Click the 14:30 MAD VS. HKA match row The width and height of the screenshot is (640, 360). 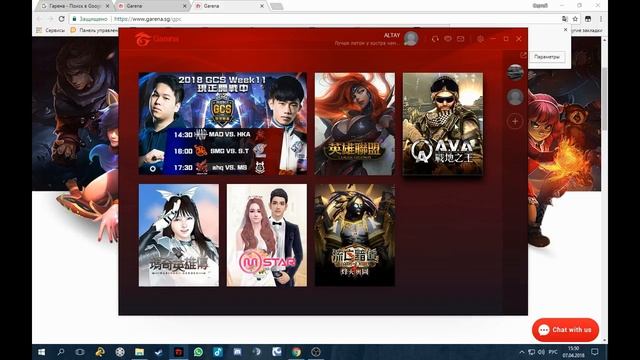220,134
